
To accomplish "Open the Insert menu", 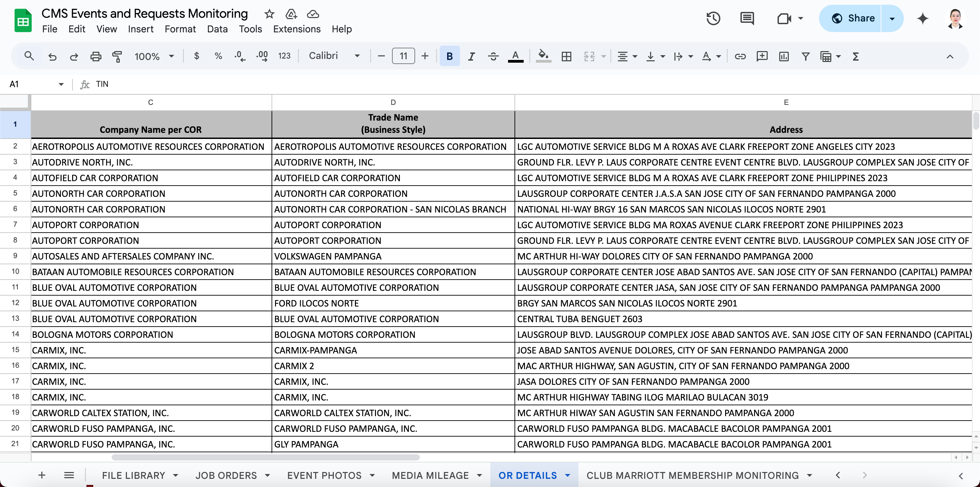I will coord(141,29).
